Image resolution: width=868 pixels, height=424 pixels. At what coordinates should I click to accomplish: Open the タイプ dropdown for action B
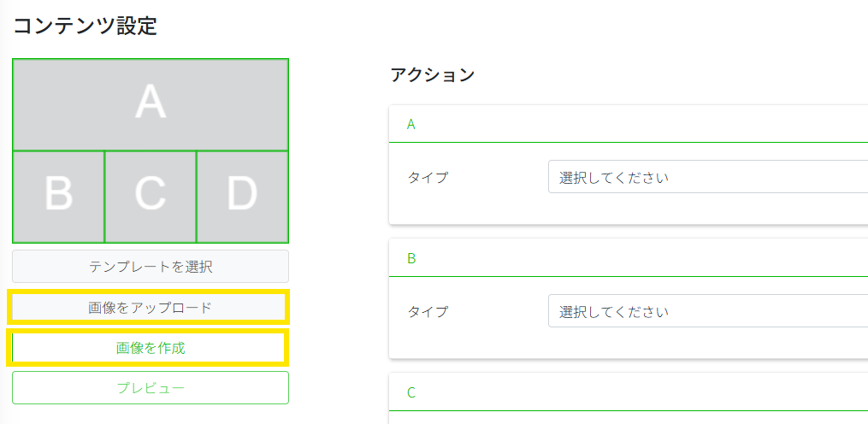pyautogui.click(x=707, y=311)
